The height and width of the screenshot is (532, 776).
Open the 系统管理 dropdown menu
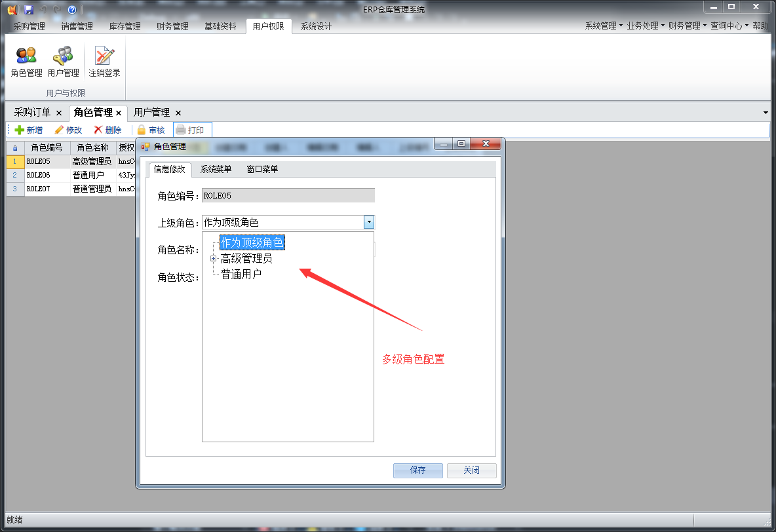click(x=601, y=25)
